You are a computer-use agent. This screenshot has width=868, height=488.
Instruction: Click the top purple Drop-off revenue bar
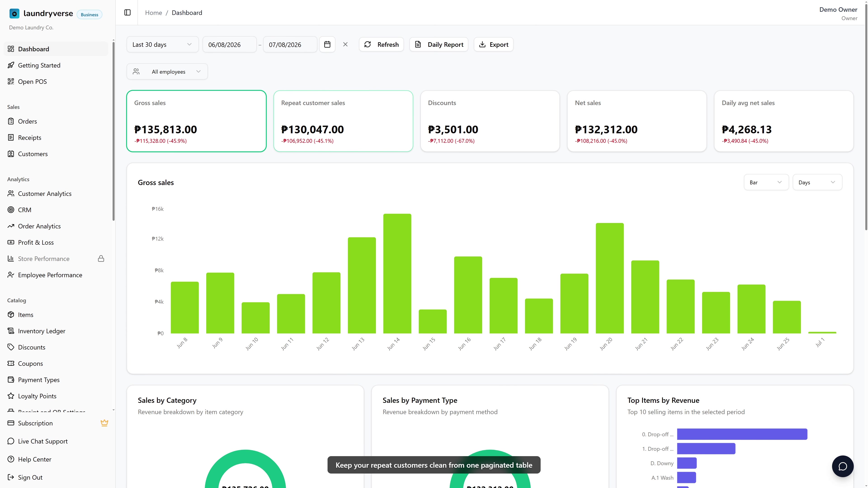(x=742, y=434)
